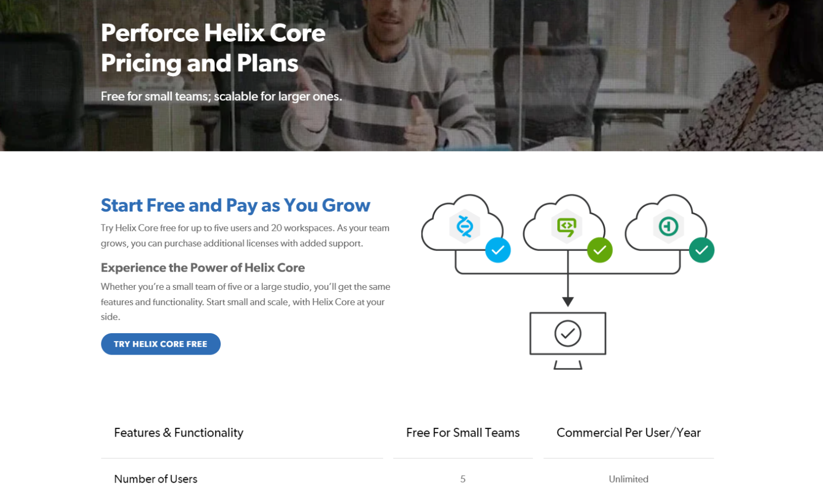Viewport: 823px width, 504px height.
Task: Click the dark green checkmark badge on right cloud
Action: click(701, 250)
